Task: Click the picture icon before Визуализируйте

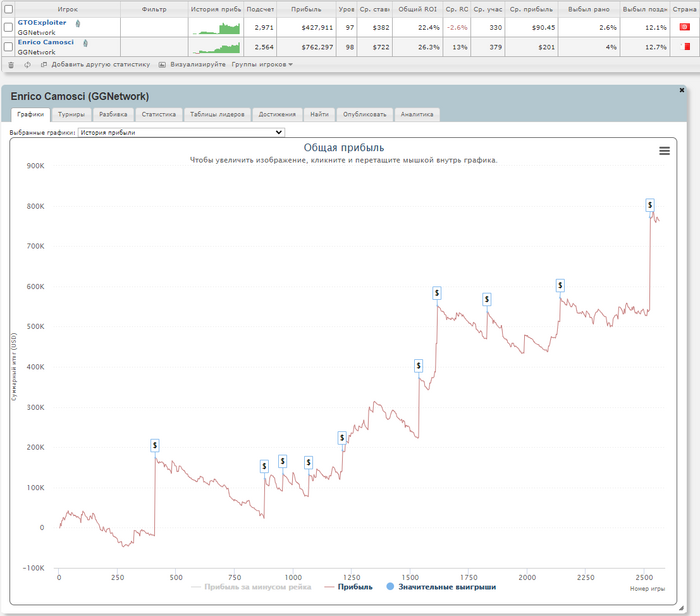Action: tap(162, 65)
